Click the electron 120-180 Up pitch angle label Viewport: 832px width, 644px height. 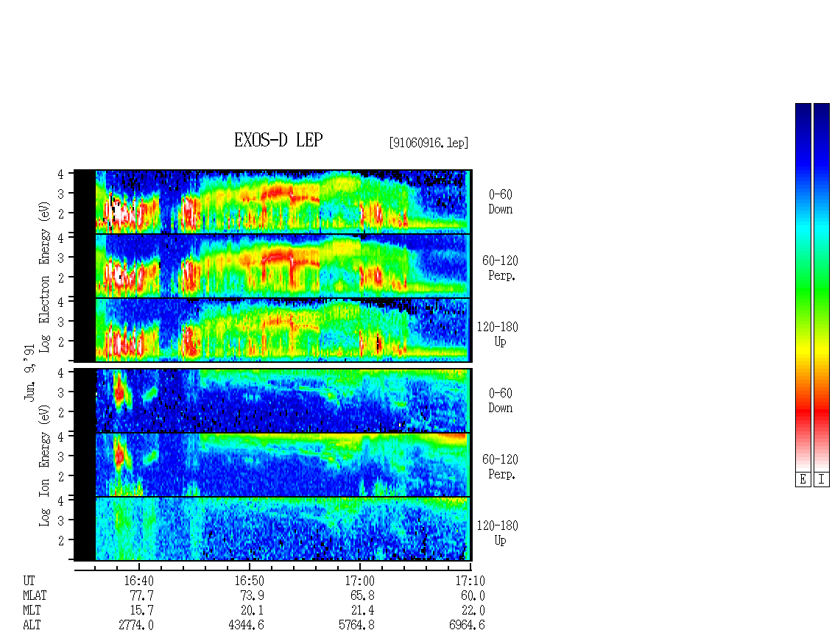(498, 334)
